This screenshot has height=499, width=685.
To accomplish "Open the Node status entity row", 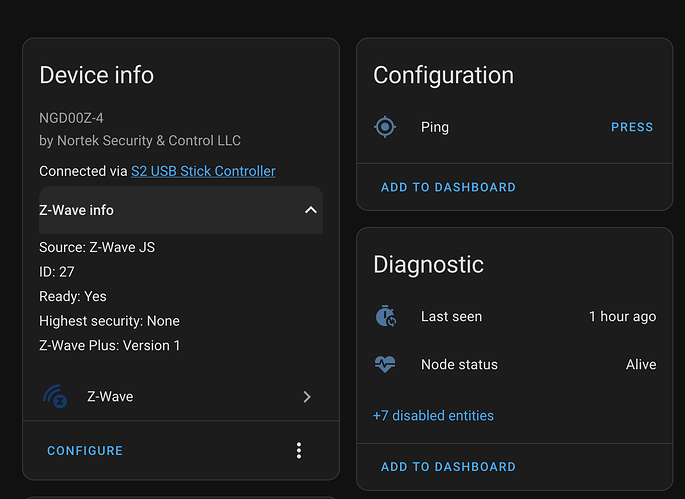I will 515,364.
